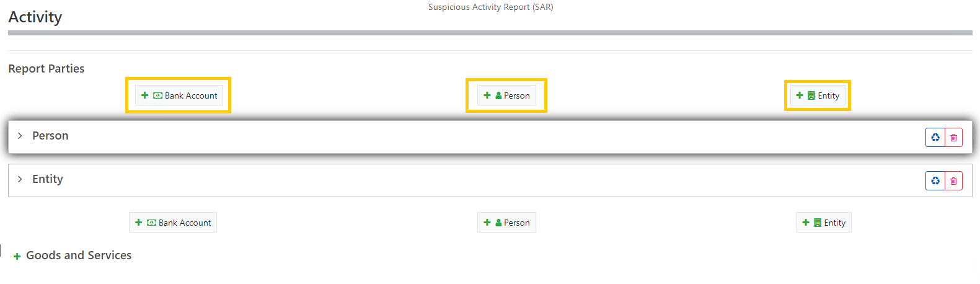The image size is (980, 284).
Task: Click the blue recycle icon in Person row
Action: coord(935,137)
